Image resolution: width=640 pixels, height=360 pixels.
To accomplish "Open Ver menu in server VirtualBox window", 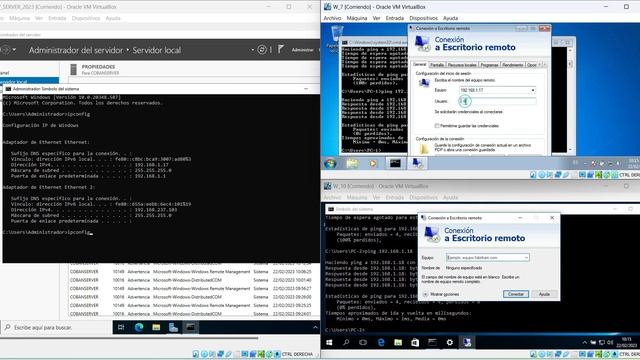I will point(39,18).
